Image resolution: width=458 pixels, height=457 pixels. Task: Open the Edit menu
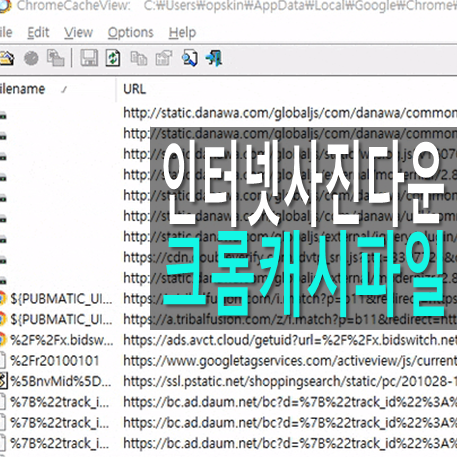coord(38,33)
